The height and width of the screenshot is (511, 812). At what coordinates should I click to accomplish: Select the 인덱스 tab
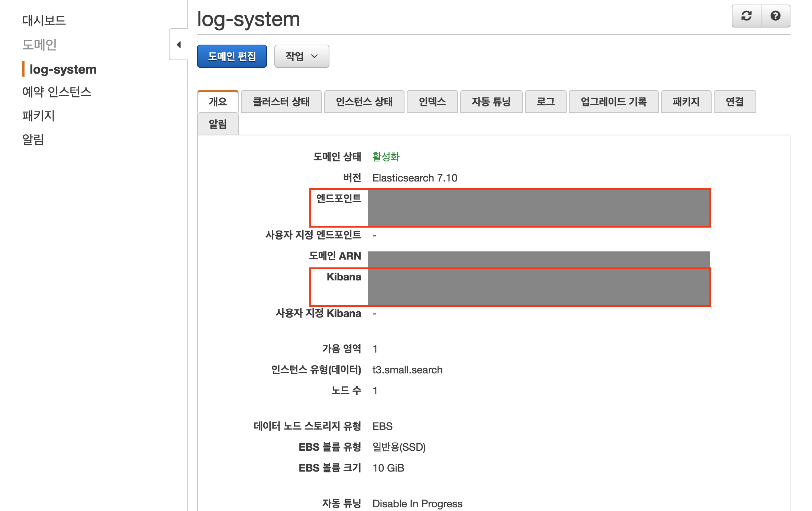(x=432, y=102)
